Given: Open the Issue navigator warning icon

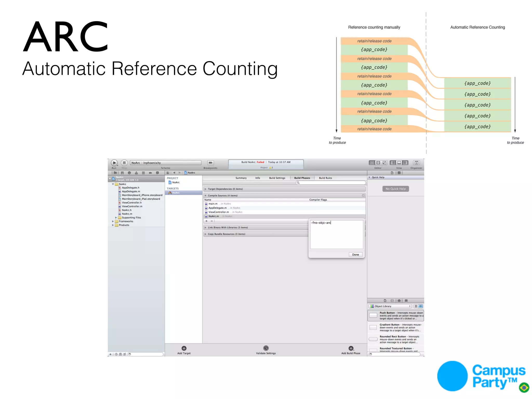Looking at the screenshot, I should pos(136,173).
